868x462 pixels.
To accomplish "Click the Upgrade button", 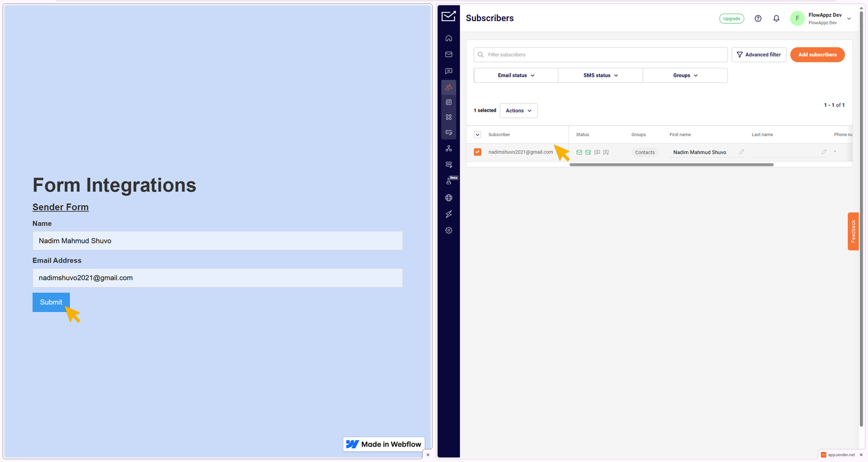I will point(731,18).
